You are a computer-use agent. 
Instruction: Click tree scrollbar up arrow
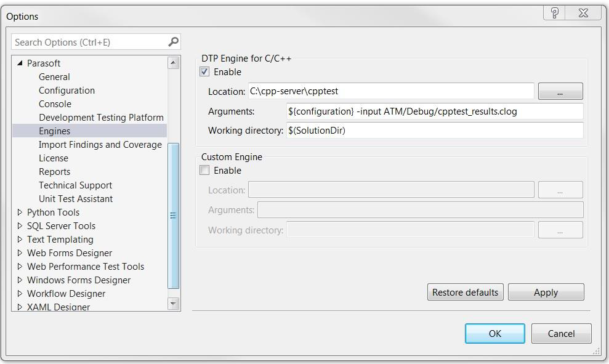(x=173, y=63)
